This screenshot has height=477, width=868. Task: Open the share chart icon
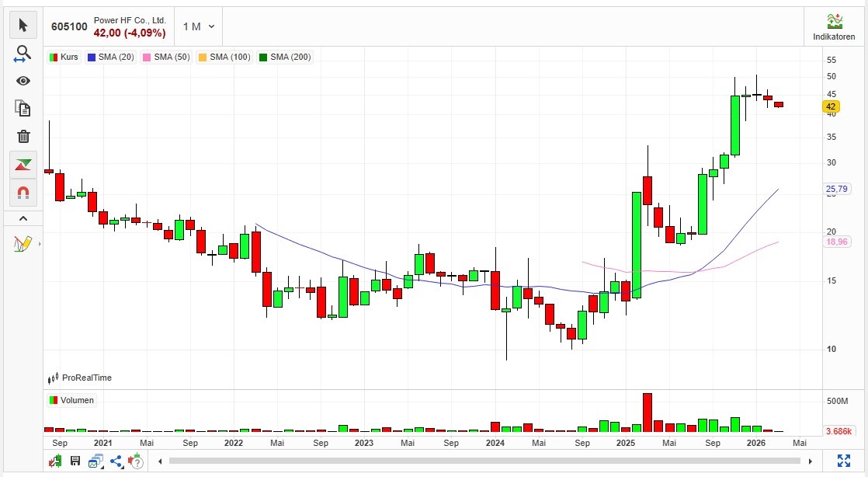click(x=116, y=461)
